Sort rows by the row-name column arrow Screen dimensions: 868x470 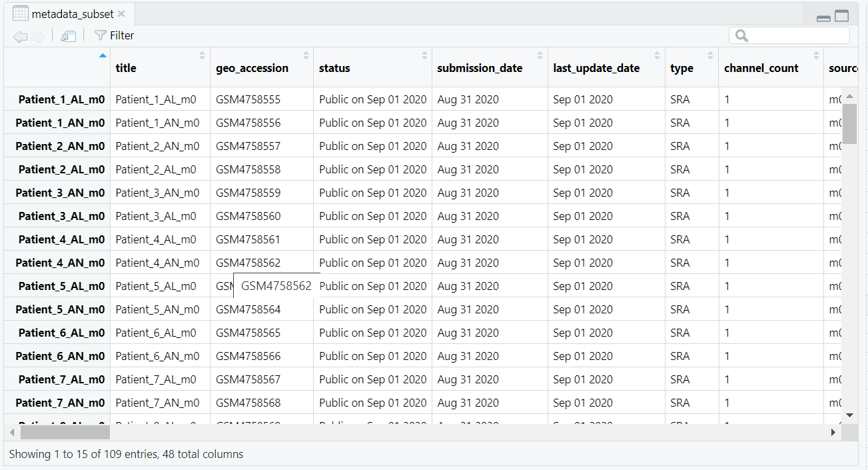(x=102, y=56)
